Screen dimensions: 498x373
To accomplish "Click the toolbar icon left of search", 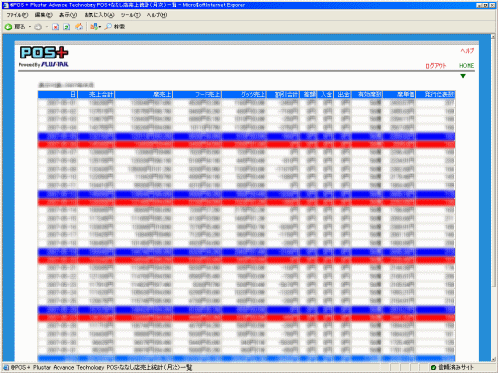I will pos(94,27).
